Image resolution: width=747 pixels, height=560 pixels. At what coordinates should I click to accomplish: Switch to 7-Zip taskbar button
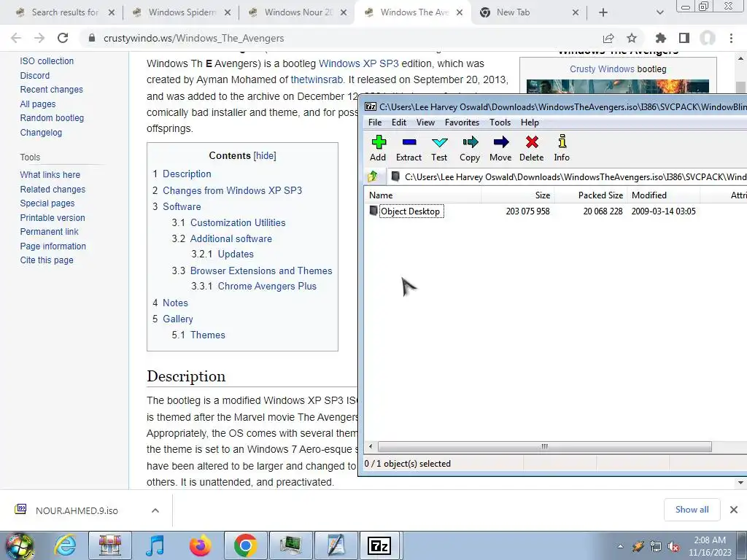pos(379,545)
